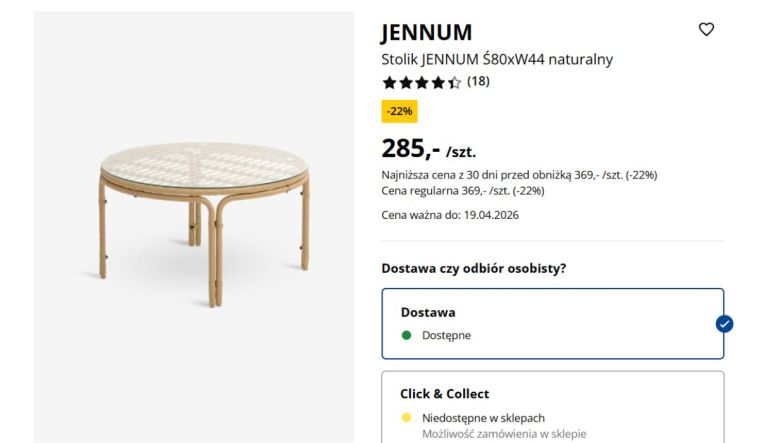The image size is (759, 443).
Task: Open the (18) reviews count
Action: [478, 82]
